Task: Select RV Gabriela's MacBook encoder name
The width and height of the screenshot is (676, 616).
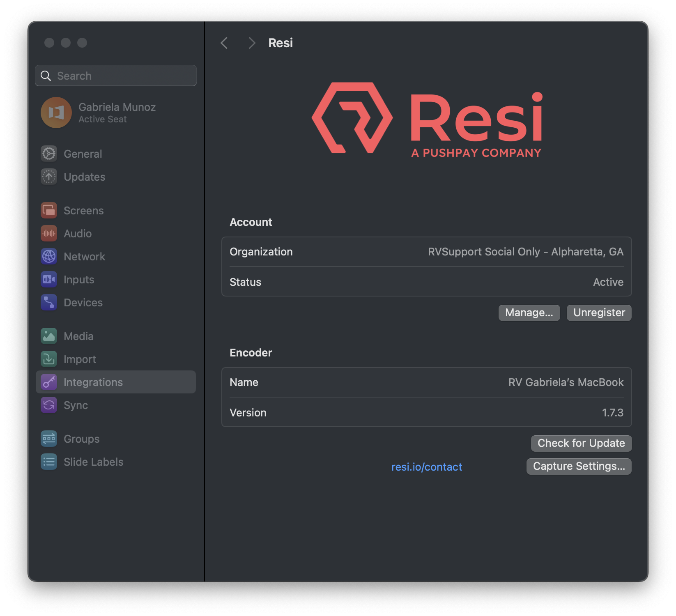Action: tap(566, 382)
